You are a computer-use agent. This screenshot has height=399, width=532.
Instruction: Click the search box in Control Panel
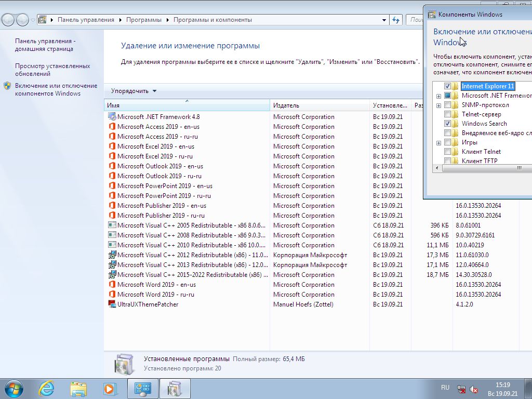(415, 20)
